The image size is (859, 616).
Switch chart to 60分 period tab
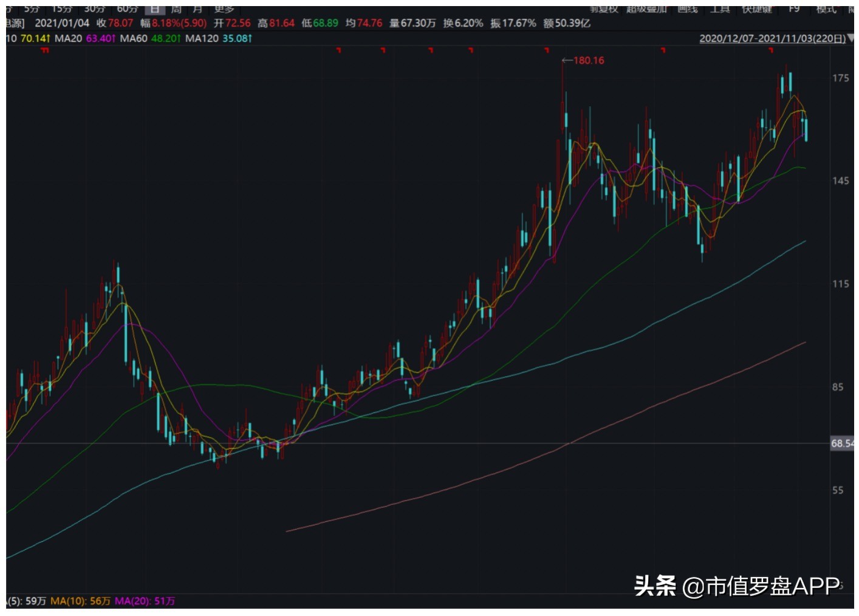click(127, 9)
